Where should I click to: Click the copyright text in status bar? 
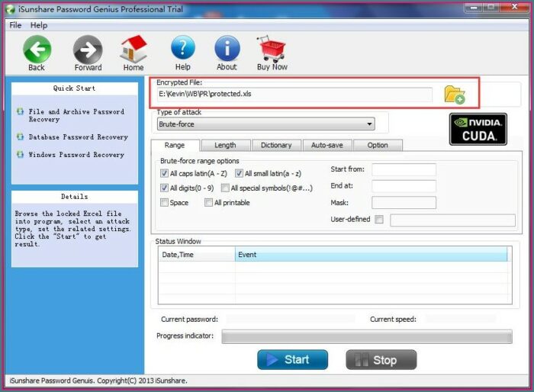click(x=98, y=381)
